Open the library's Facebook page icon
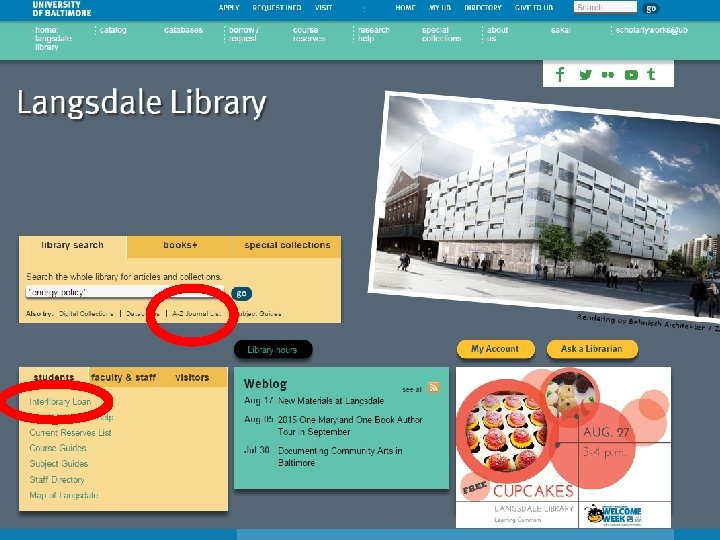 (x=560, y=74)
